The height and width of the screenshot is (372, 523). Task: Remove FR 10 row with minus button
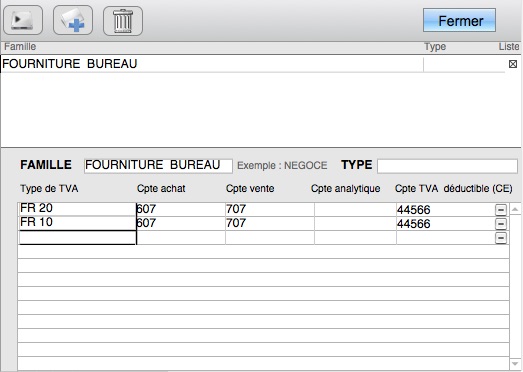501,224
